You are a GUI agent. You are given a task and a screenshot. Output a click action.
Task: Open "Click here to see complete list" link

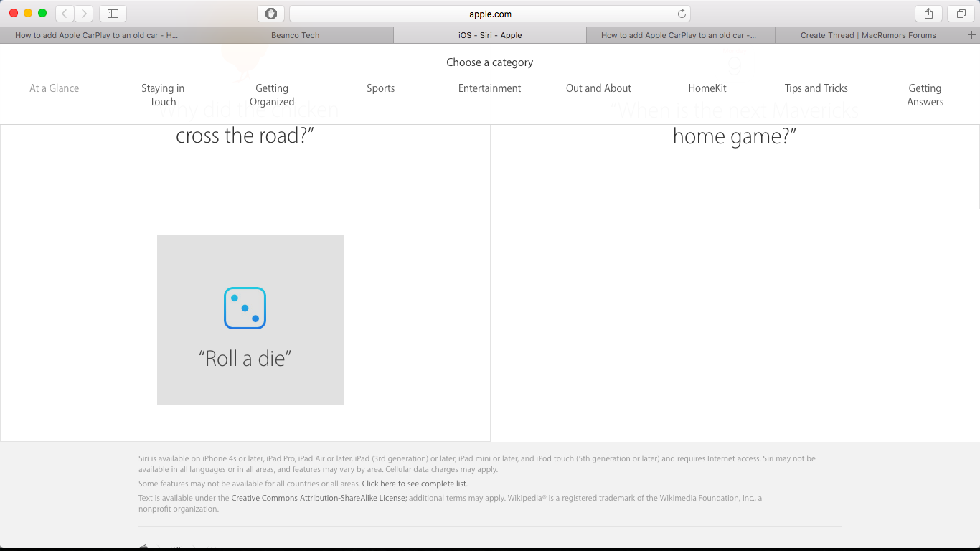(415, 484)
